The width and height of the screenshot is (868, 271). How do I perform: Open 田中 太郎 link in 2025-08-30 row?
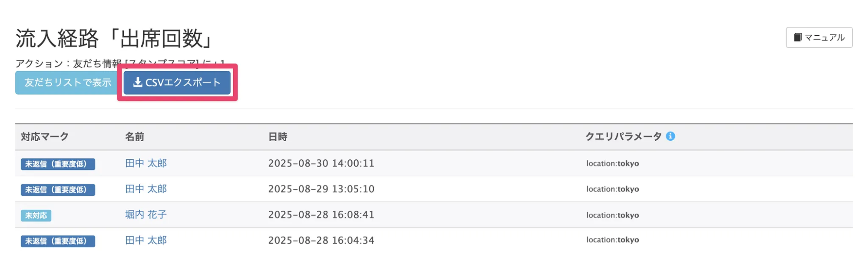coord(146,163)
